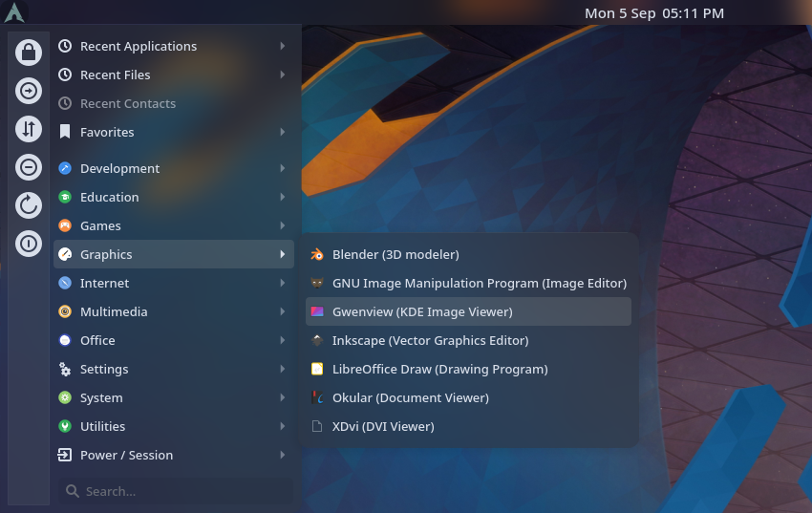The height and width of the screenshot is (513, 812).
Task: Launch Blender (3D modeler) entry
Action: click(x=468, y=255)
